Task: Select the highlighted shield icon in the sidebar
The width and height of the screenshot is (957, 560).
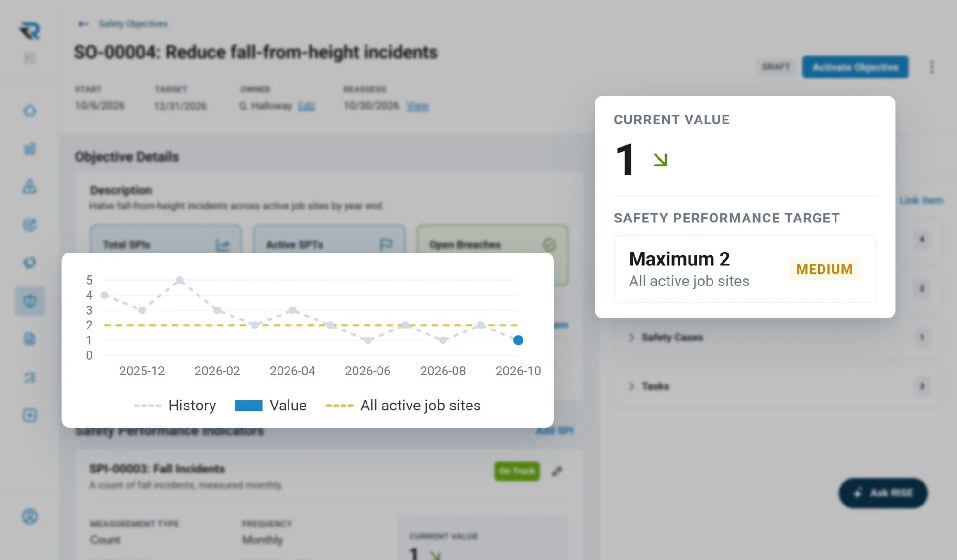Action: point(30,301)
